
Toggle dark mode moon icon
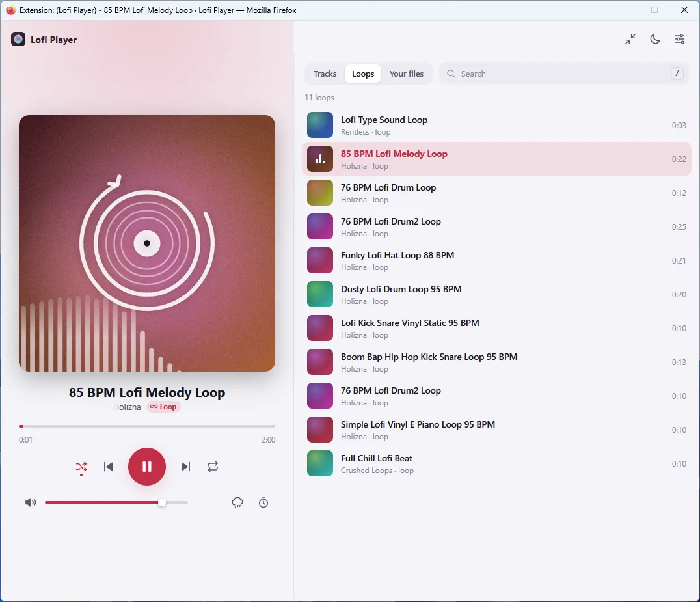(x=655, y=39)
